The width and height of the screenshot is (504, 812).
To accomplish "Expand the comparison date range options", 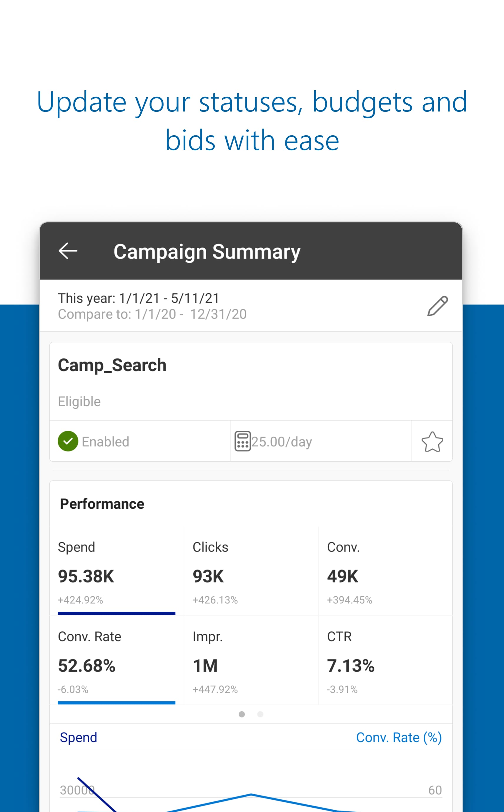I will (x=152, y=314).
